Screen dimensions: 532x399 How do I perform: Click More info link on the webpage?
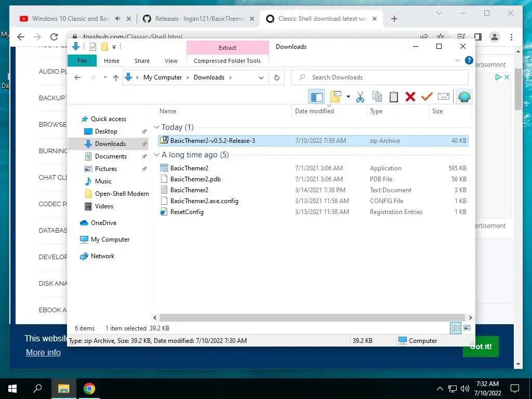coord(43,353)
